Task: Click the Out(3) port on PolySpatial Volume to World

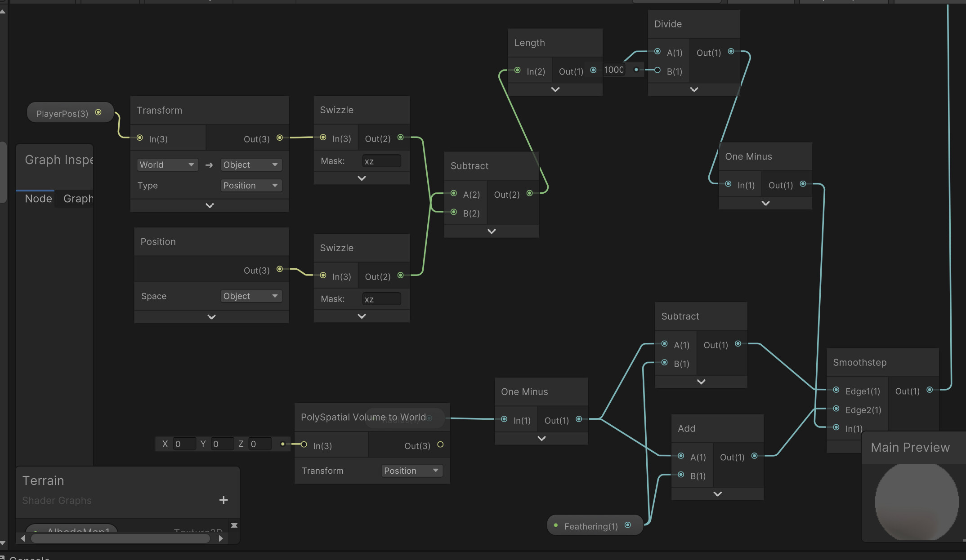Action: tap(440, 444)
